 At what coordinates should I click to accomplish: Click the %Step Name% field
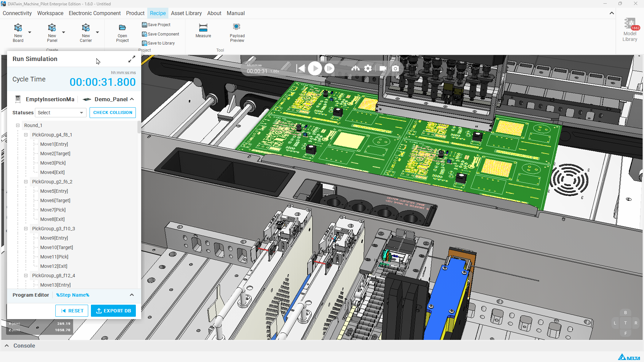tap(73, 295)
